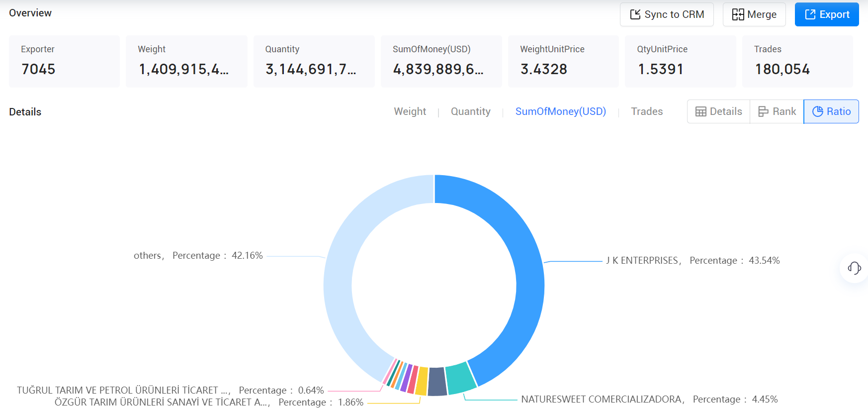868x410 pixels.
Task: Switch metric to Trades
Action: point(647,111)
